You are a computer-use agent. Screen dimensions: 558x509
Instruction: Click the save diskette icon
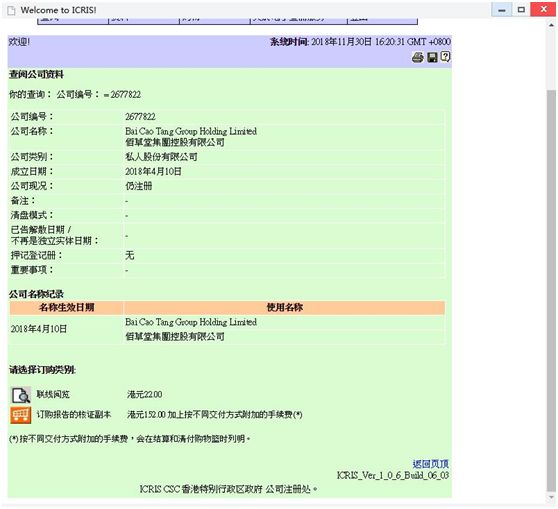pyautogui.click(x=432, y=57)
